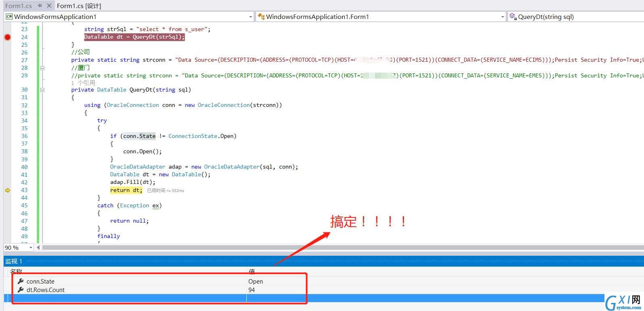Collapse the QueryDt method at line 30
644x311 pixels.
coord(42,90)
